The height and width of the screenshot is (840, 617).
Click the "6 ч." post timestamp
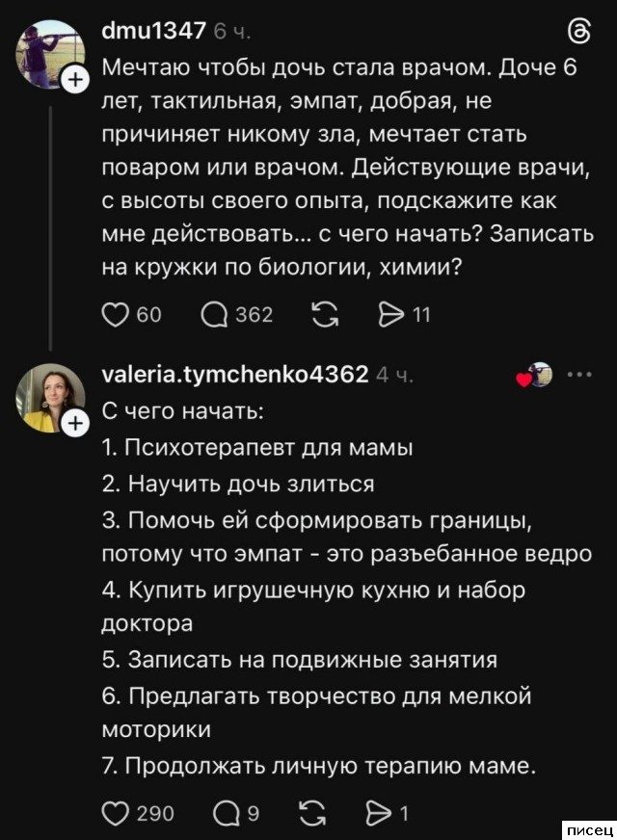pos(233,32)
